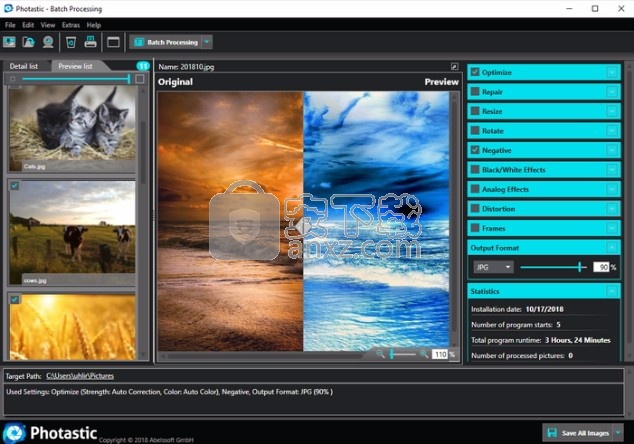Expand the Optimize section arrow
This screenshot has width=634, height=444.
point(612,72)
